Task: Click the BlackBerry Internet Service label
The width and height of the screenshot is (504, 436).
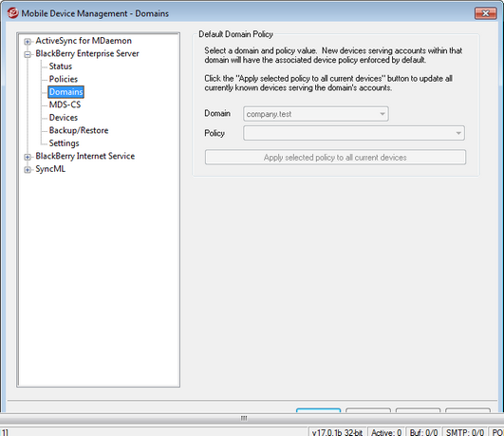Action: coord(84,156)
